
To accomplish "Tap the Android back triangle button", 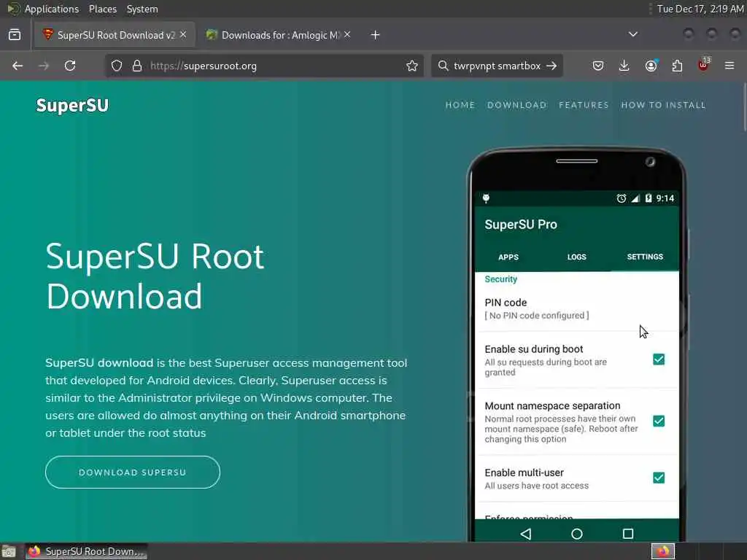I will tap(525, 534).
